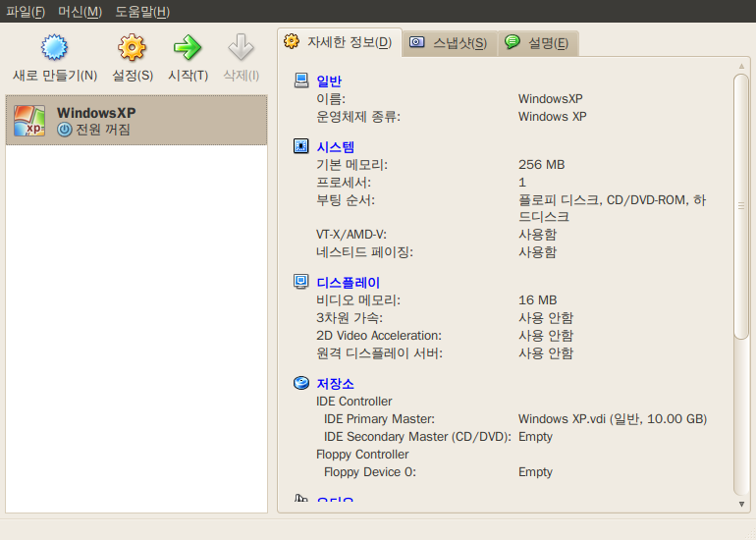Click the 네스티드 페이징 label
The image size is (756, 540).
[x=364, y=252]
